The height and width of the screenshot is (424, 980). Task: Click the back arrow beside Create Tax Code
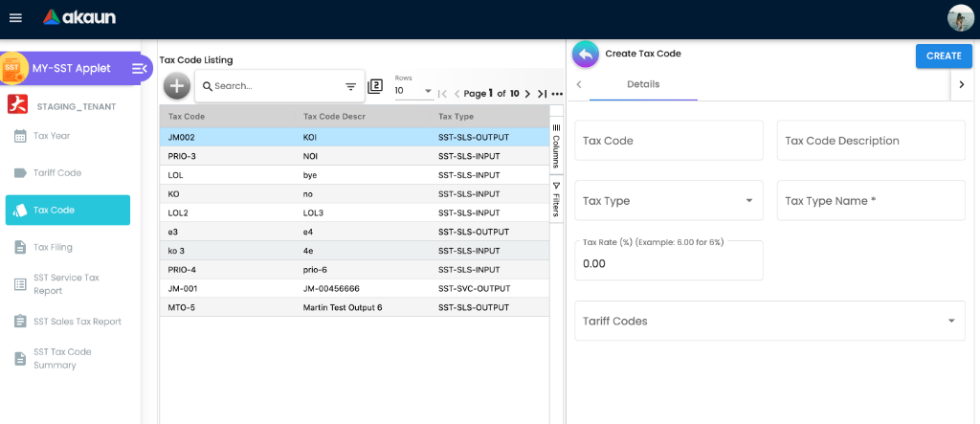586,55
